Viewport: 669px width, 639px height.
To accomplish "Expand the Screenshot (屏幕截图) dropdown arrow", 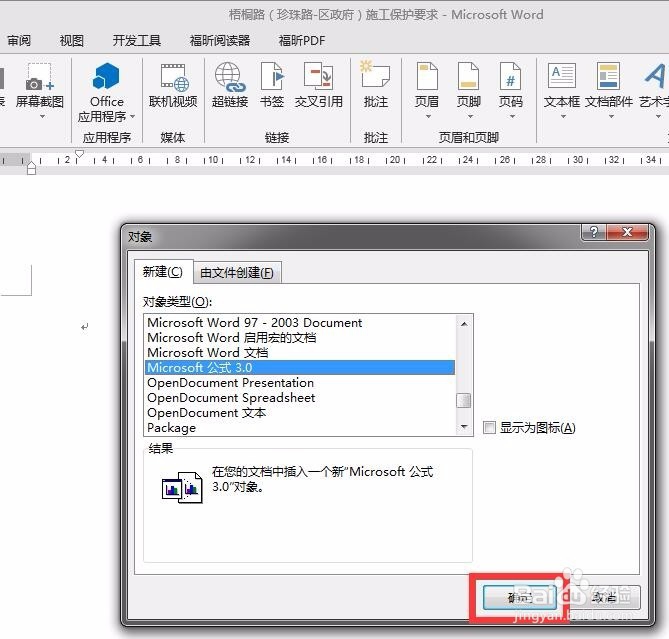I will (x=42, y=116).
